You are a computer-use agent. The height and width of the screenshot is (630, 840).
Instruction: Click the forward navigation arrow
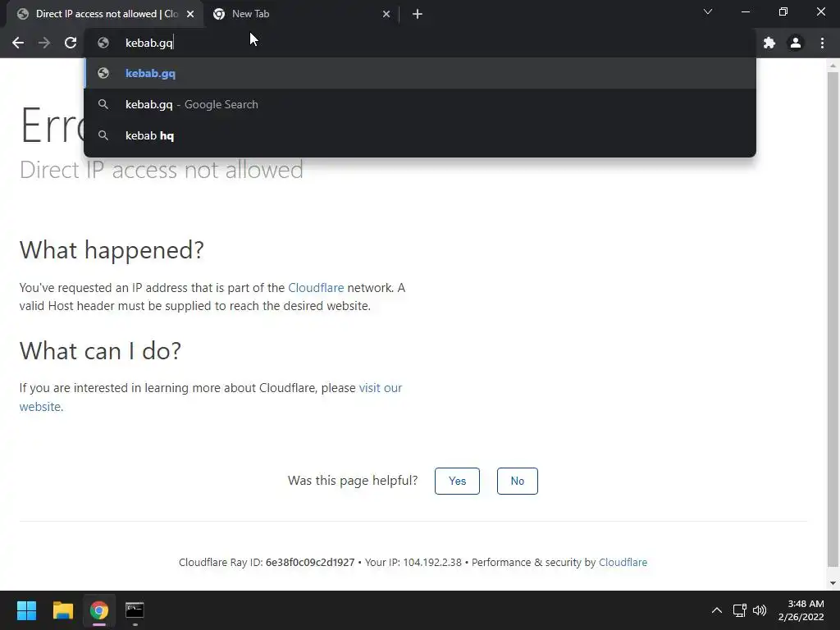(x=44, y=43)
